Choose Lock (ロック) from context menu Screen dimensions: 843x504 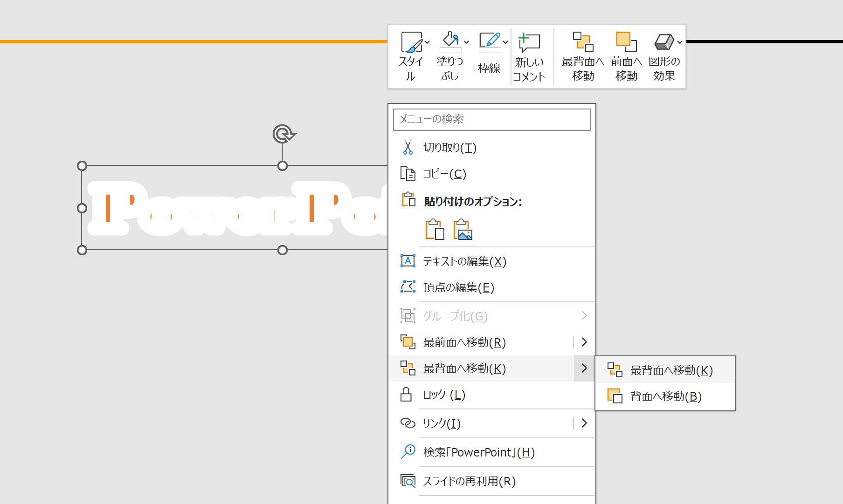[444, 395]
